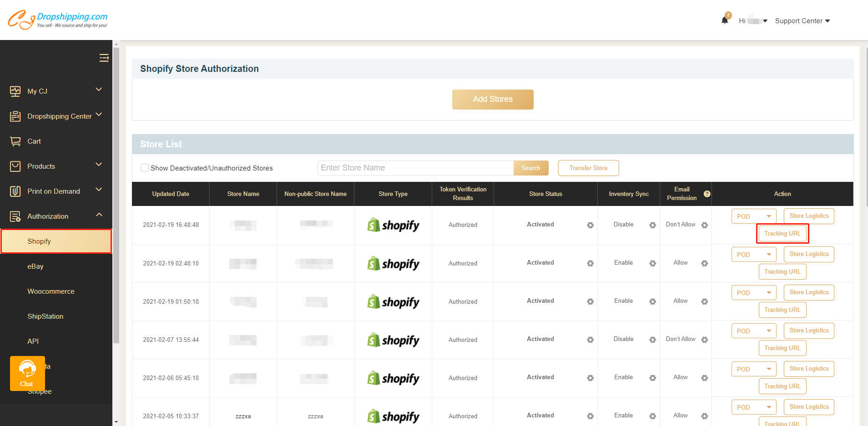The width and height of the screenshot is (868, 426).
Task: Click Store Logistics for 02:48:10 row
Action: [809, 254]
